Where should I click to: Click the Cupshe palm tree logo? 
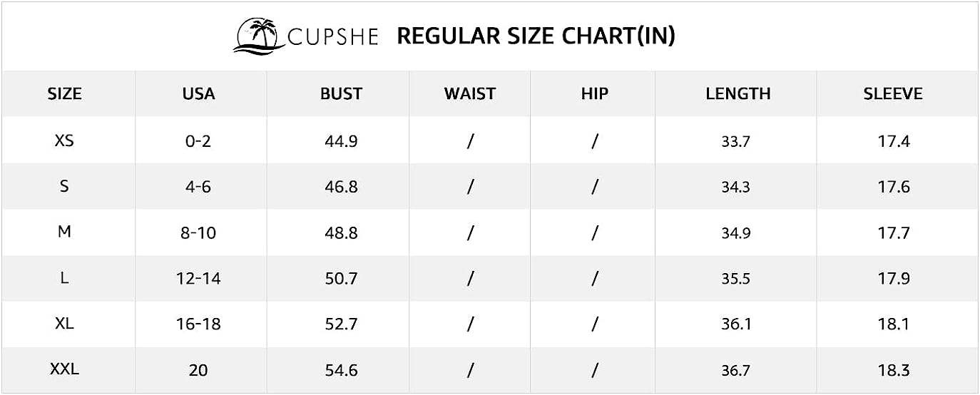click(x=259, y=36)
